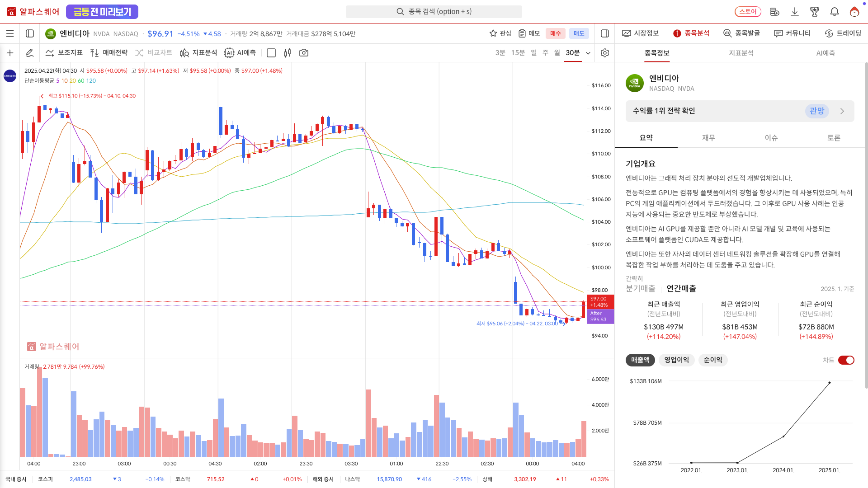Switch to the 토론 discussion tab

(x=834, y=138)
